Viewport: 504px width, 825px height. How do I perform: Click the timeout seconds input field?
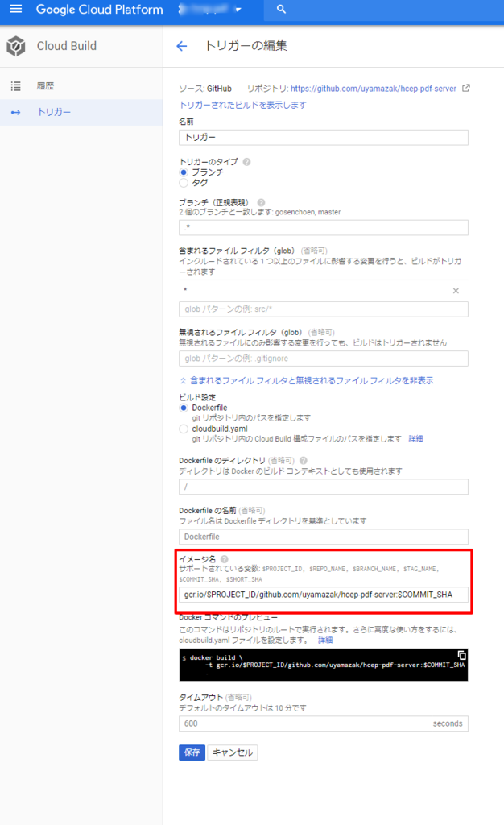point(323,723)
